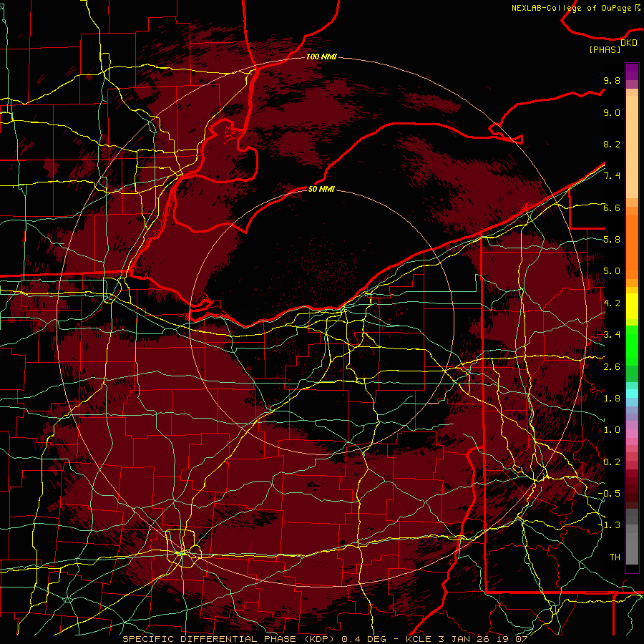The image size is (644, 644).
Task: Click the 100 NMI range ring label
Action: 321,57
